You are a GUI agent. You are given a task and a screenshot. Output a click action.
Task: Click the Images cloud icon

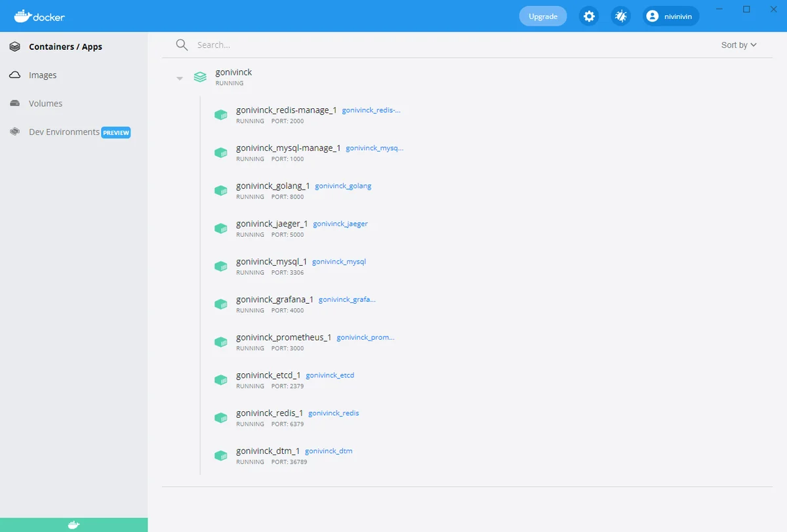point(14,75)
